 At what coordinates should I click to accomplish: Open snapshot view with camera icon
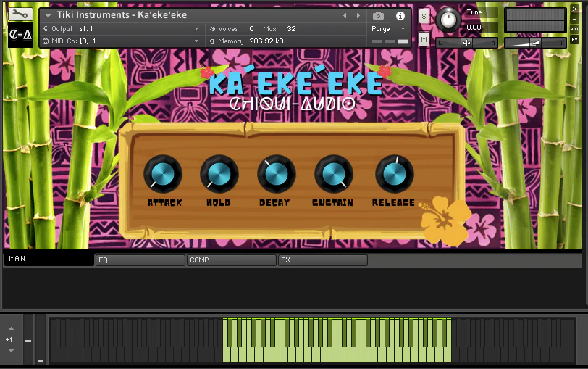click(x=378, y=16)
